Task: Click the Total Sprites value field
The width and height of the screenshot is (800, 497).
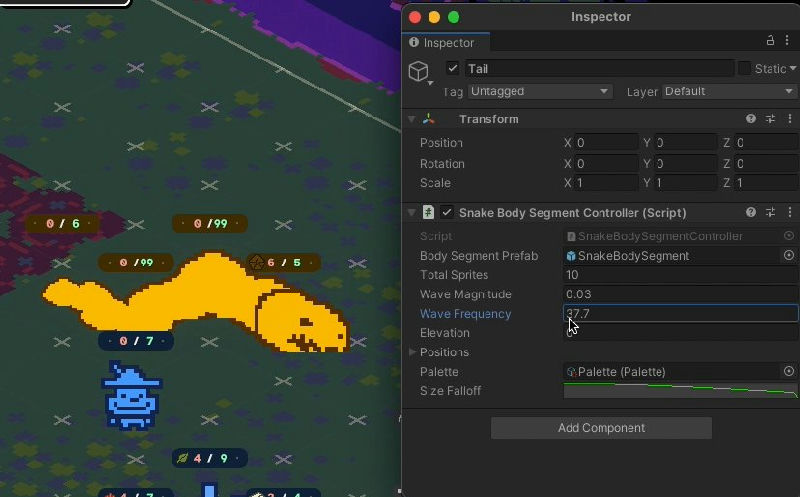Action: click(681, 275)
